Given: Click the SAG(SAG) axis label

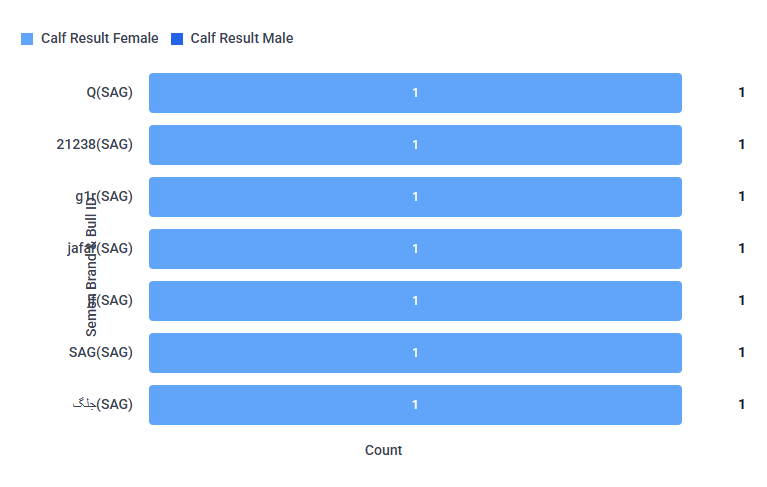Looking at the screenshot, I should tap(101, 352).
